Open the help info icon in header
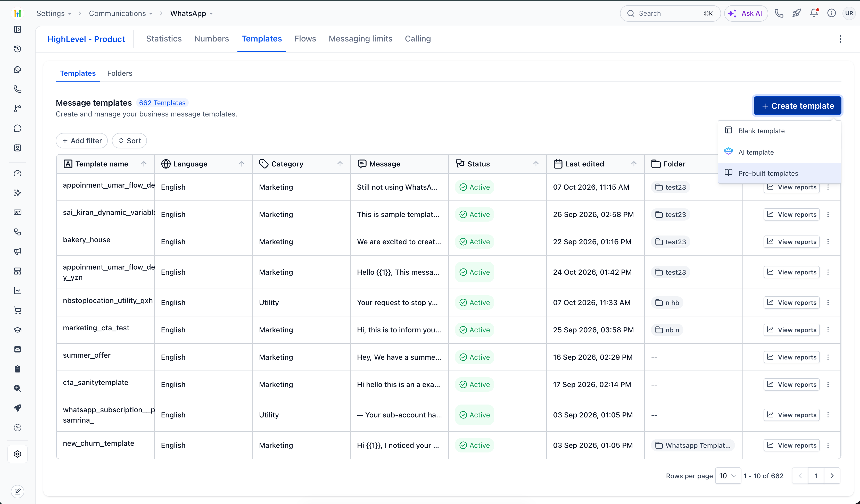This screenshot has width=860, height=504. (x=831, y=13)
